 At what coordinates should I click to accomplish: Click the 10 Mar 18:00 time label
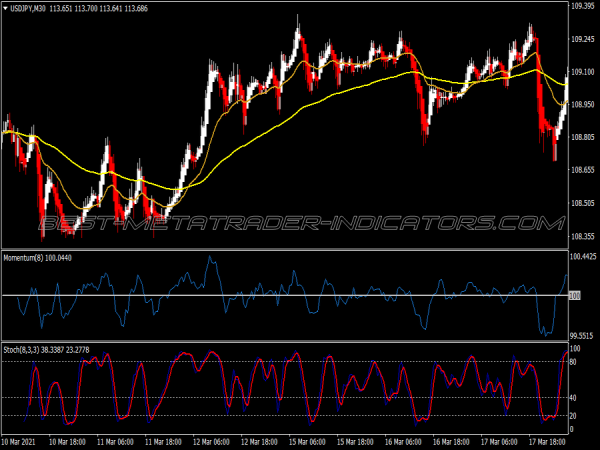point(67,442)
